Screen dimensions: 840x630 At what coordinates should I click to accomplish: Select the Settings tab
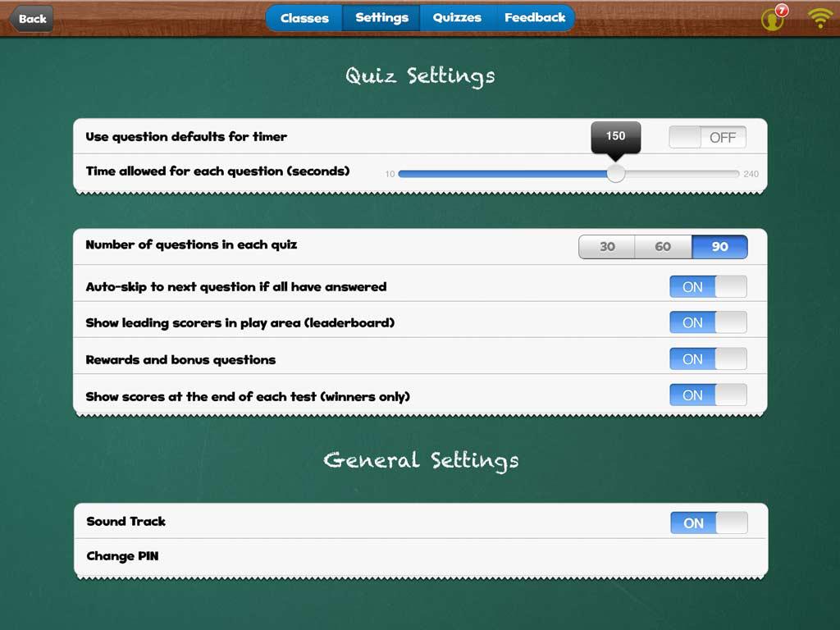(381, 18)
